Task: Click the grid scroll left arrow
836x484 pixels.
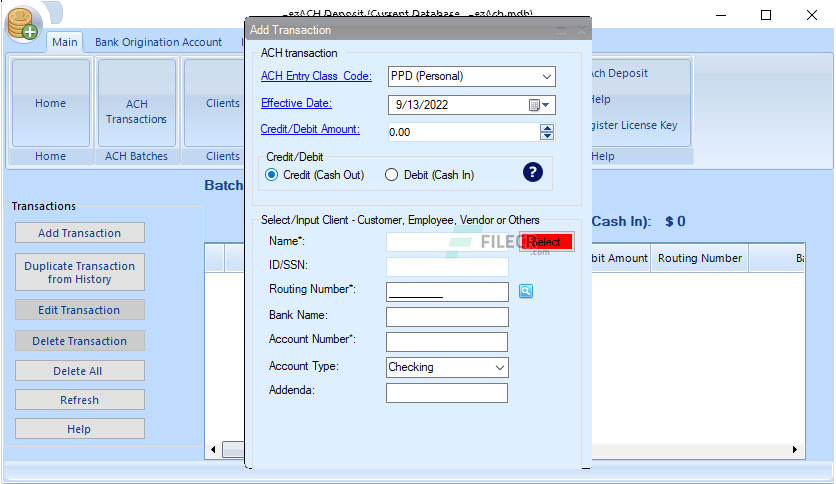Action: 213,450
